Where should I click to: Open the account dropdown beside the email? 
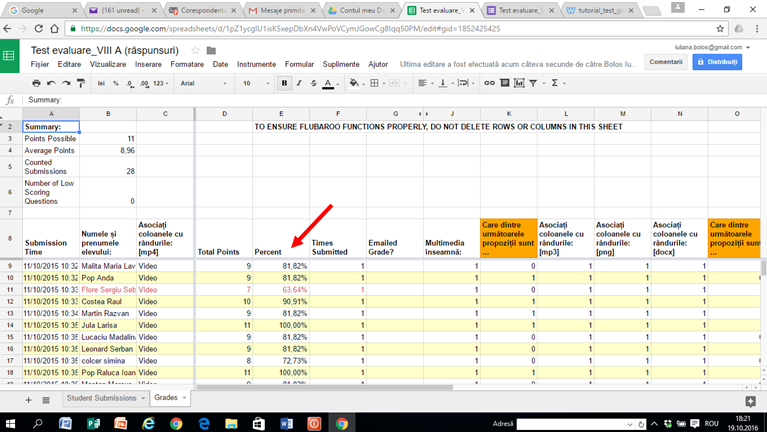748,47
